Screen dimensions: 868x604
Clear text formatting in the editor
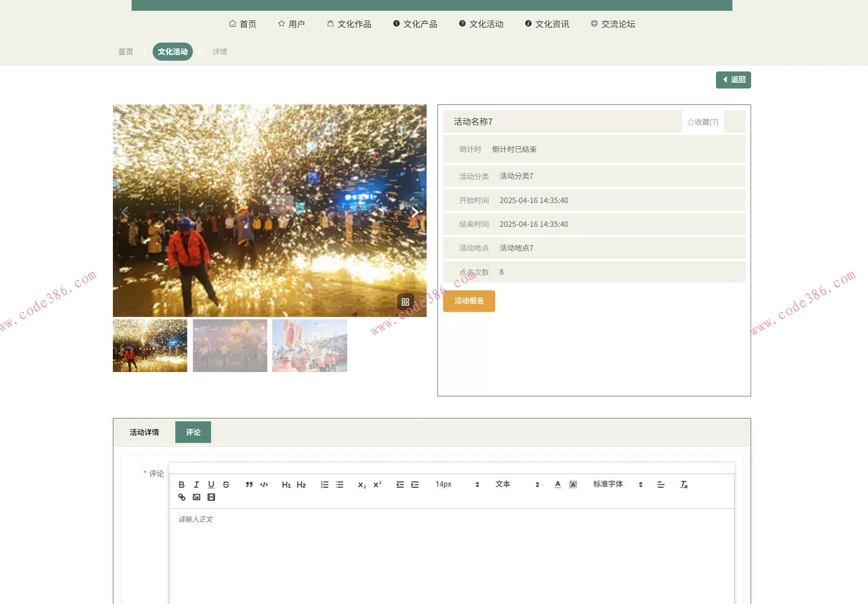click(684, 485)
